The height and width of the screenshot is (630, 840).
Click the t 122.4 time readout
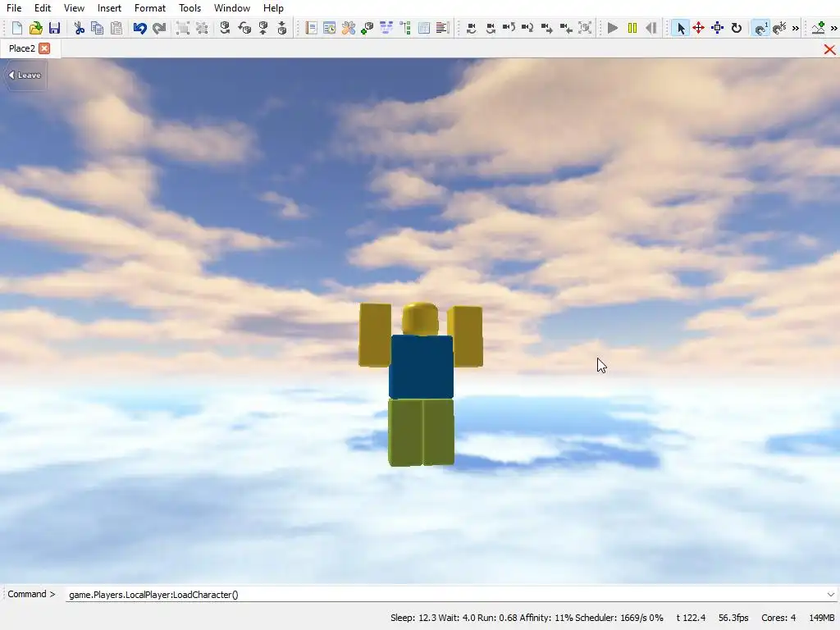[691, 618]
